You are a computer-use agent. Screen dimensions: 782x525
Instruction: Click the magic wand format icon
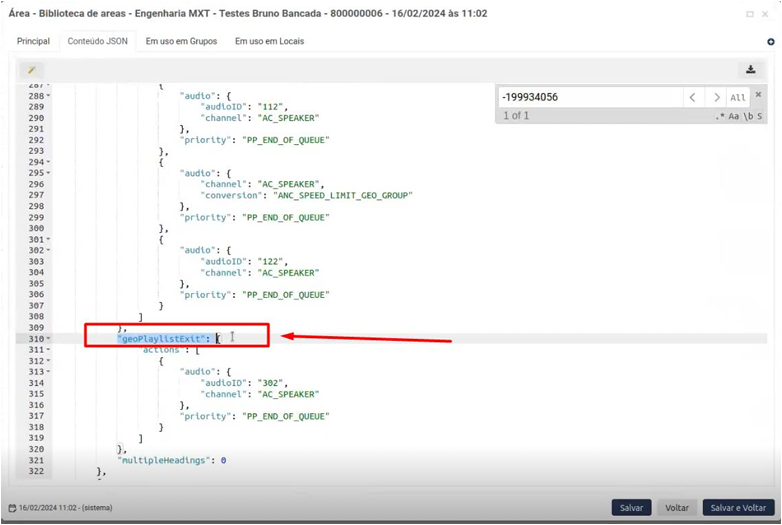pyautogui.click(x=32, y=70)
